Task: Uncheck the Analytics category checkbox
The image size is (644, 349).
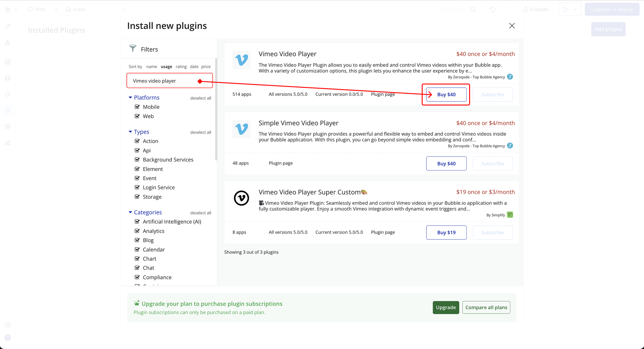Action: pyautogui.click(x=137, y=231)
